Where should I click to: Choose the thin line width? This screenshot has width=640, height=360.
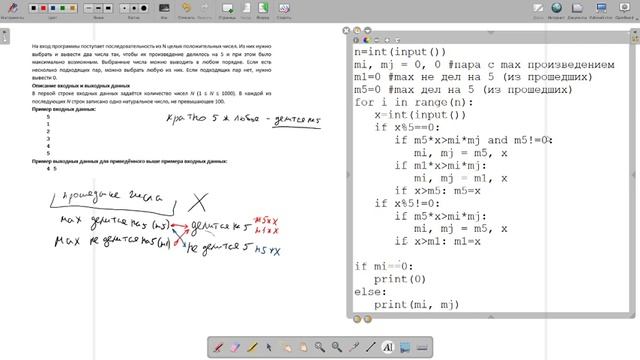click(89, 8)
